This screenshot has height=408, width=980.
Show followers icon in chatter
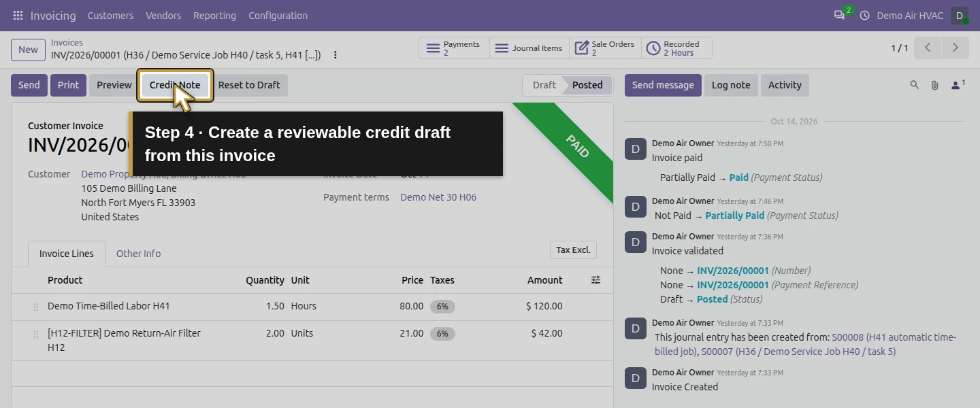[958, 85]
